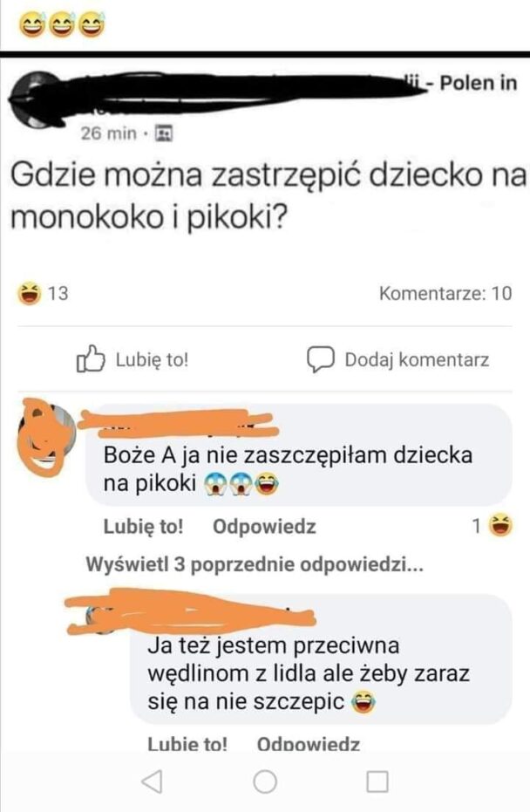Screen dimensions: 530x812
Task: Tap the speech bubble comment icon
Action: point(321,358)
